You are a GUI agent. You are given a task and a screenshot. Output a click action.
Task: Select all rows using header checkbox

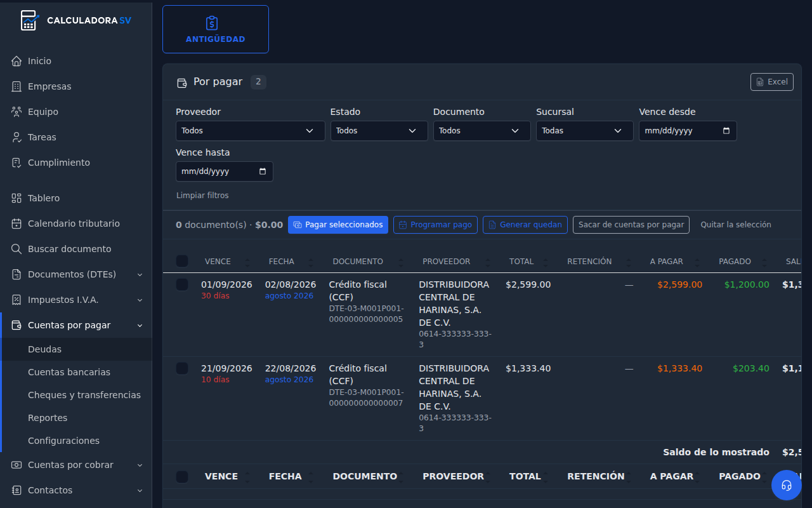182,261
